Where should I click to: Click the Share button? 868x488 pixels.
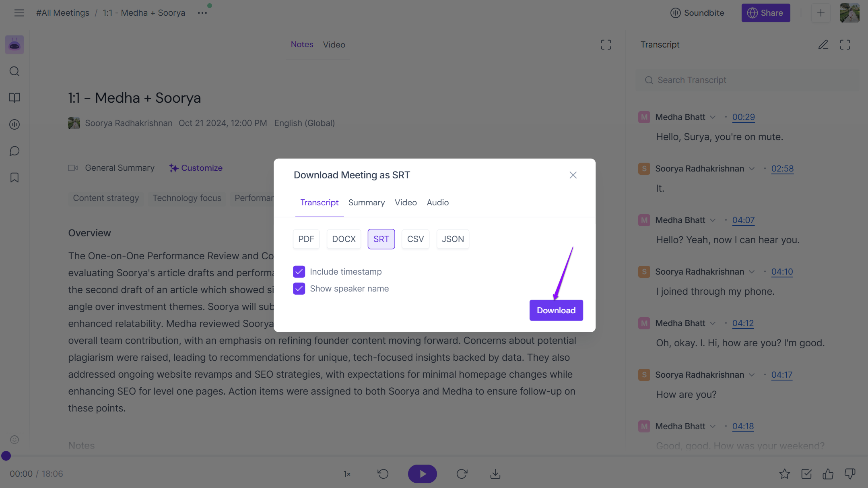coord(766,12)
